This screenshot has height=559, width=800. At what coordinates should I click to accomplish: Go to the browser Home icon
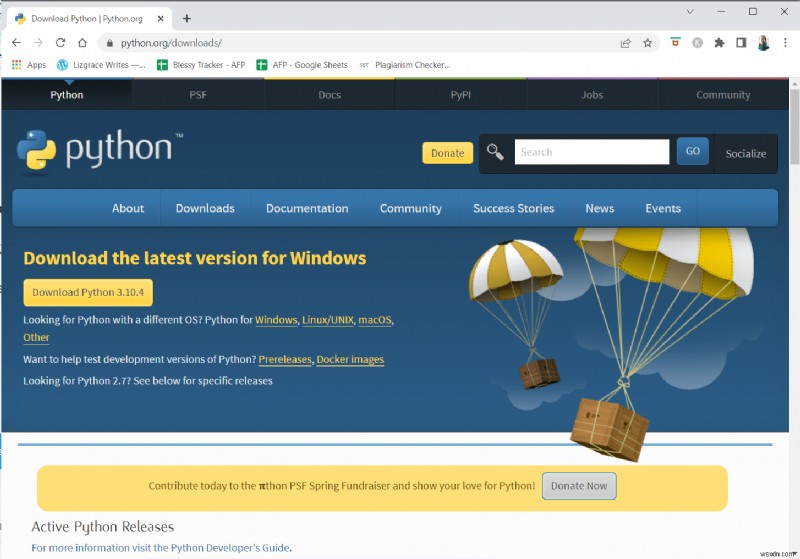click(x=82, y=43)
